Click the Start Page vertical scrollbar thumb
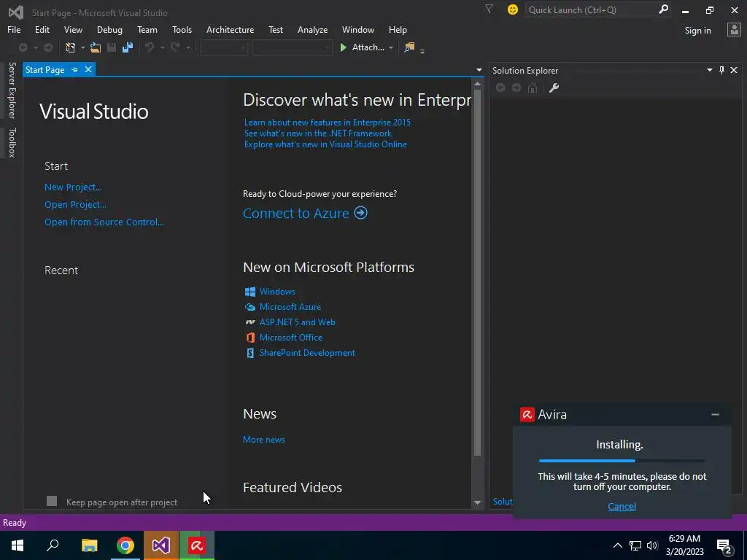 point(477,271)
